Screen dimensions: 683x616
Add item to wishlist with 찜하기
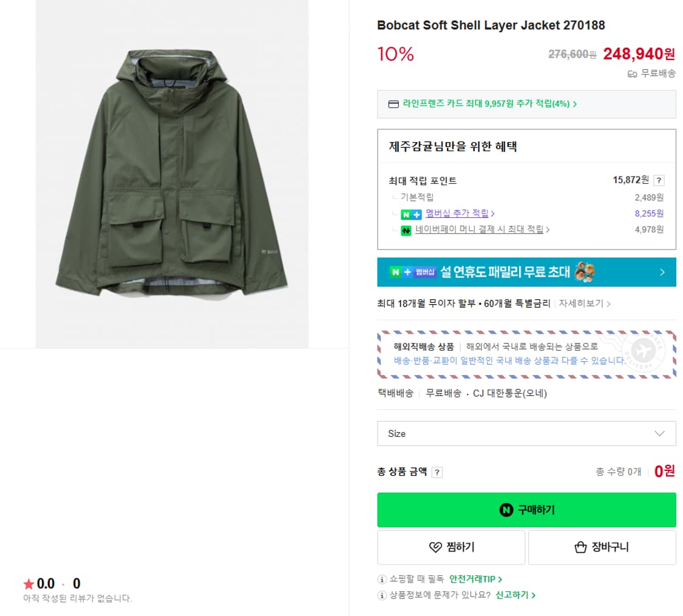click(451, 547)
